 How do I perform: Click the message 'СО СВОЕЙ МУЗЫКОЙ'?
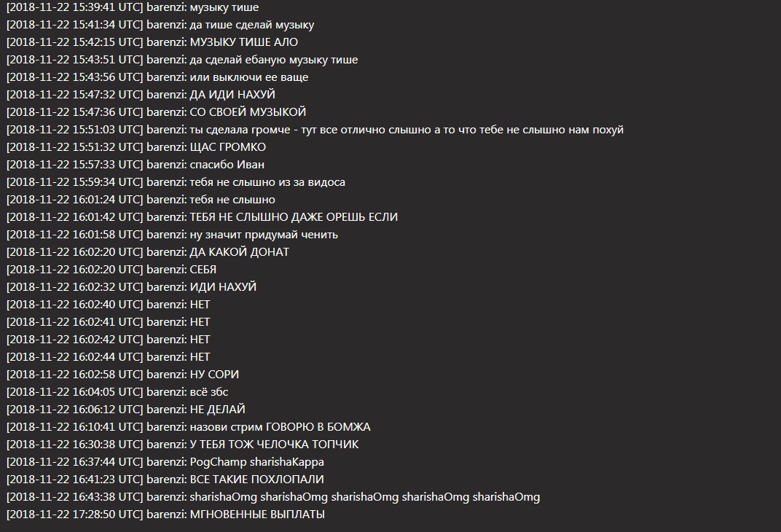[x=248, y=112]
